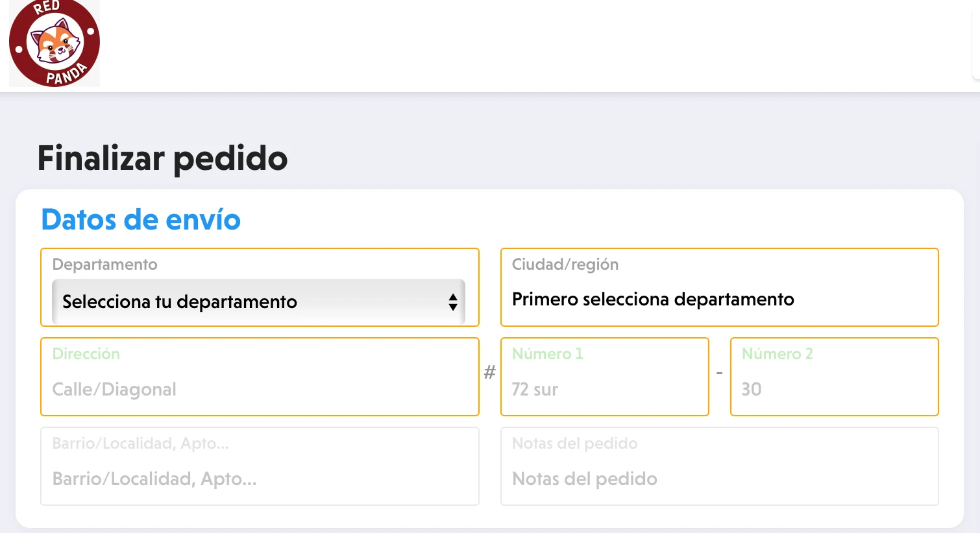Open the Ciudad/región selector
Viewport: 980px width, 533px height.
[718, 300]
